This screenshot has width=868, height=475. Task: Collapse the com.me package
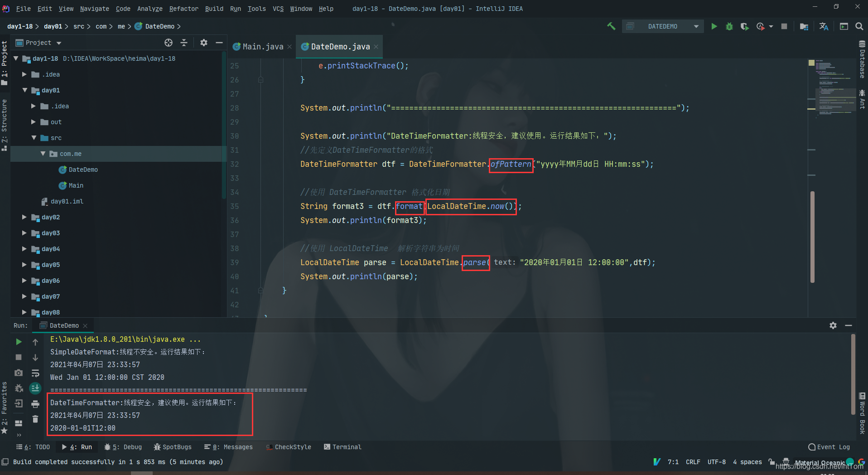coord(43,154)
